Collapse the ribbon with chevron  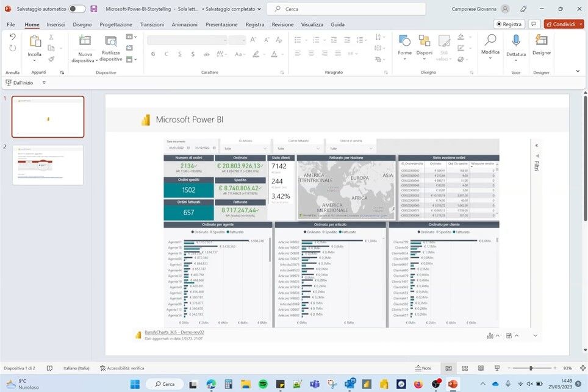578,71
